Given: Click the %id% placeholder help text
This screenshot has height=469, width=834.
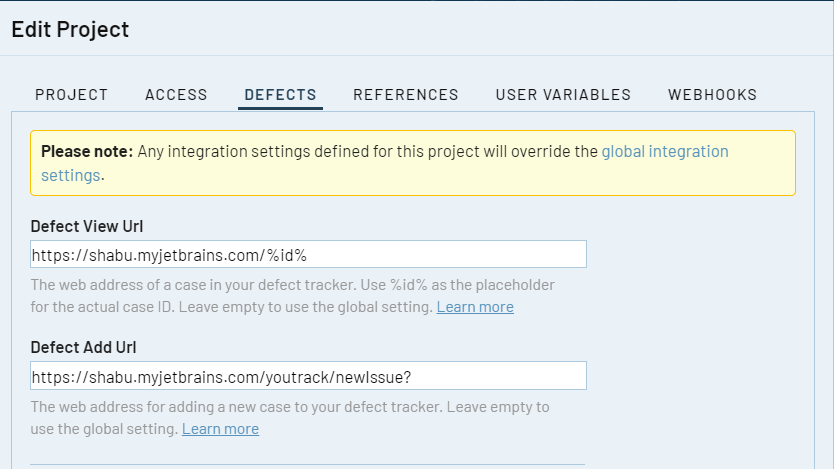Looking at the screenshot, I should (292, 285).
